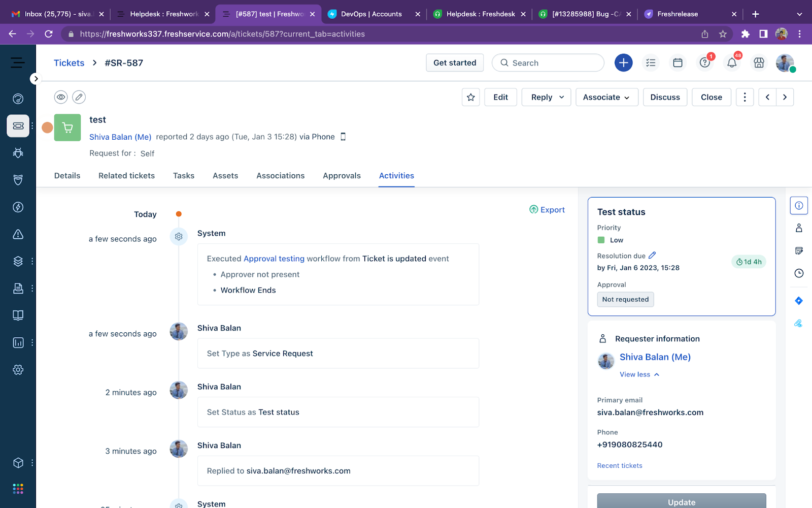The height and width of the screenshot is (508, 812).
Task: Open the Solutions book icon in sidebar
Action: [18, 315]
